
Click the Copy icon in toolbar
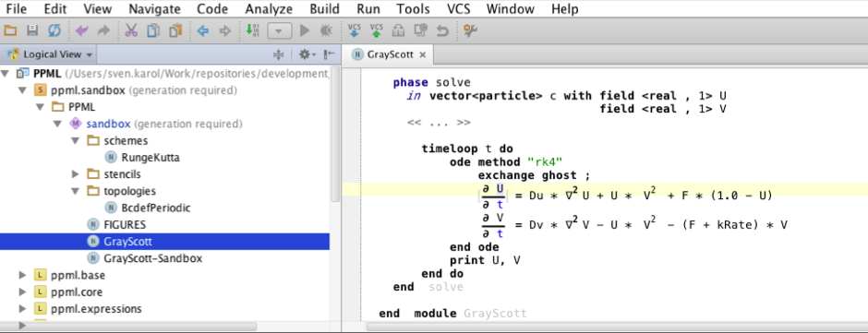click(x=153, y=30)
